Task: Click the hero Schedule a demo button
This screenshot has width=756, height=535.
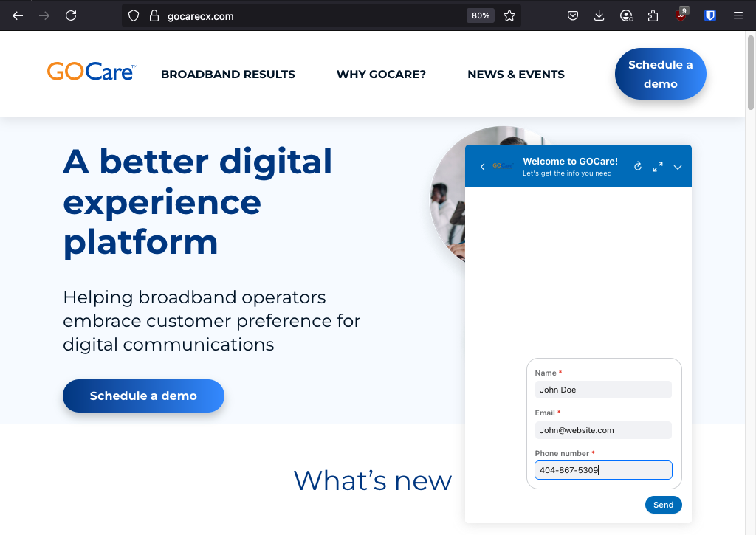Action: 144,396
